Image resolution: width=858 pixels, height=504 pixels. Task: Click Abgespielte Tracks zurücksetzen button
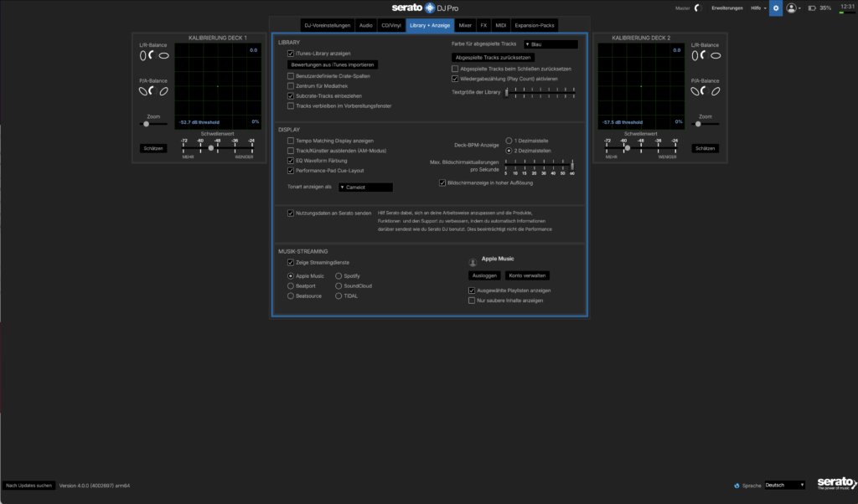[493, 57]
